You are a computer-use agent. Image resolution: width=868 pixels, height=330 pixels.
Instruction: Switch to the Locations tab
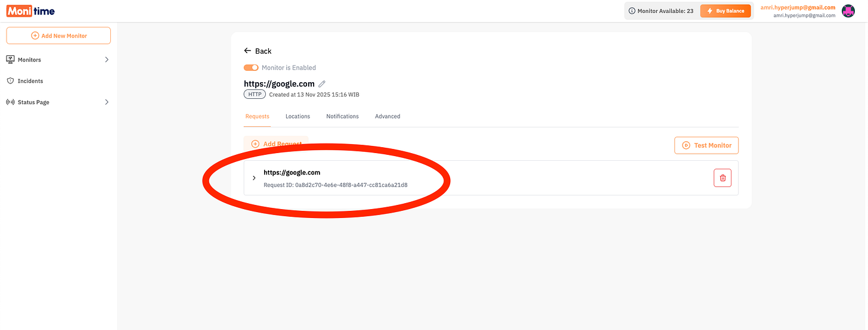297,116
